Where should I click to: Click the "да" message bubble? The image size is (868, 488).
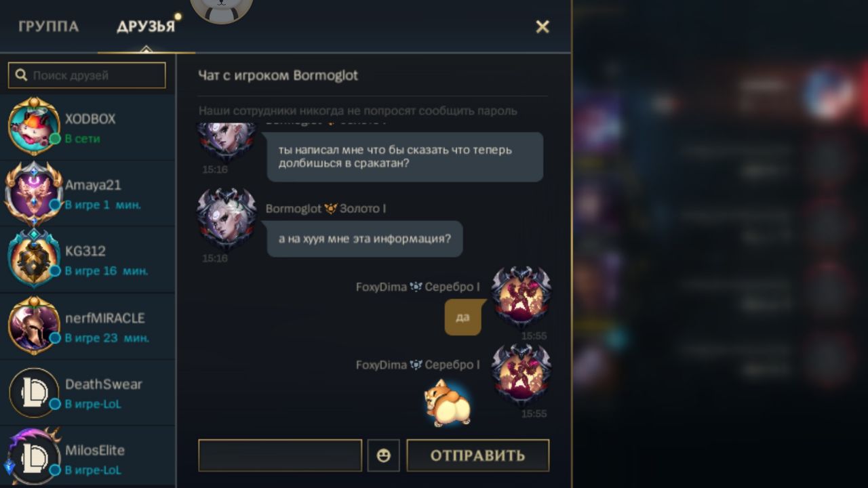[462, 317]
